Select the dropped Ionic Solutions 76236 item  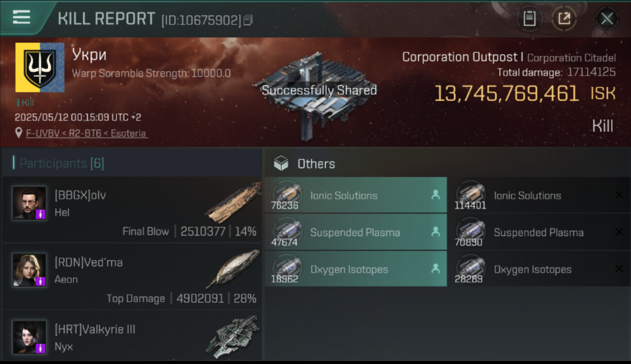click(x=355, y=196)
